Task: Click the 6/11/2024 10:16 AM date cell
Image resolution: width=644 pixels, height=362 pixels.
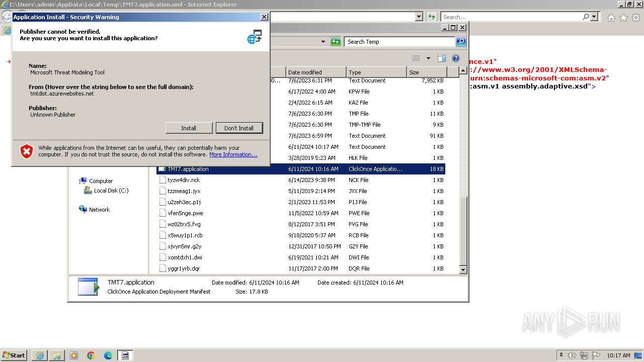Action: pos(313,169)
